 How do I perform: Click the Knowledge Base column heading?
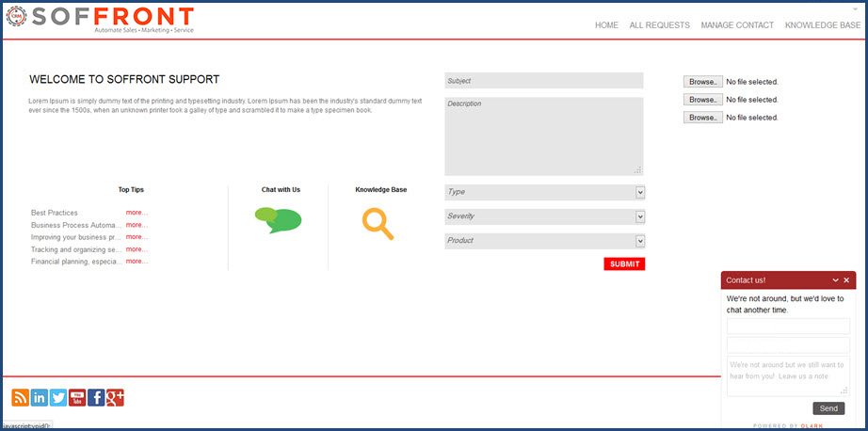381,190
